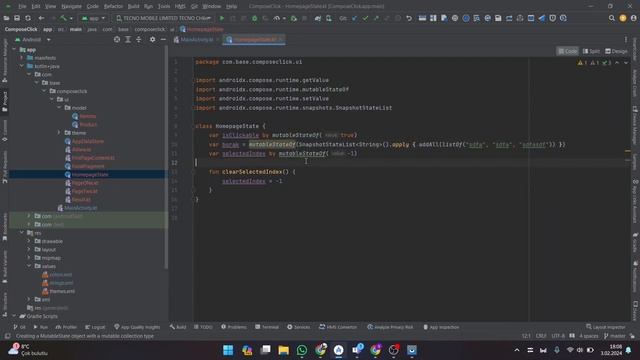Open the Logcat tool window

pos(95,327)
